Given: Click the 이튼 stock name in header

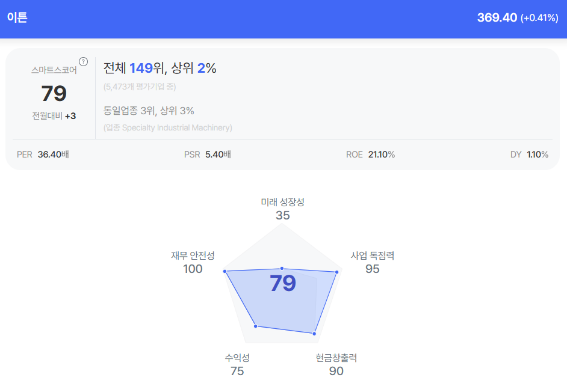Looking at the screenshot, I should [x=17, y=17].
